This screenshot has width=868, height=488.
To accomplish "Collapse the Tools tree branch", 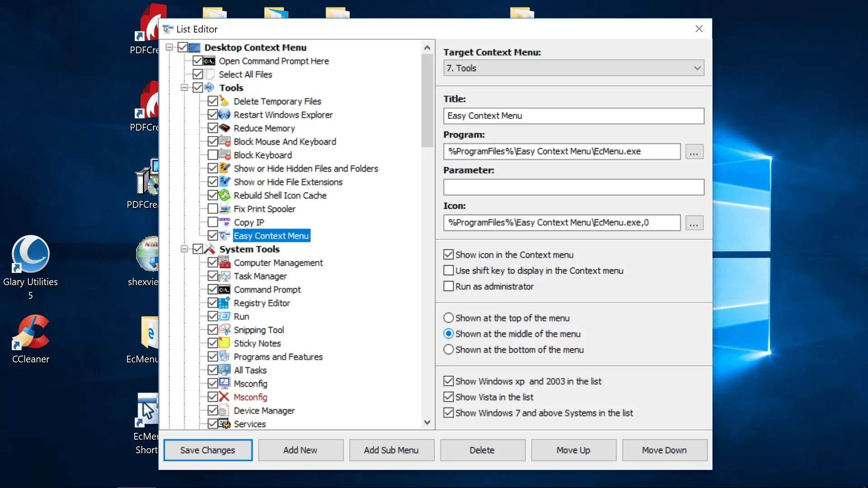I will pyautogui.click(x=184, y=88).
